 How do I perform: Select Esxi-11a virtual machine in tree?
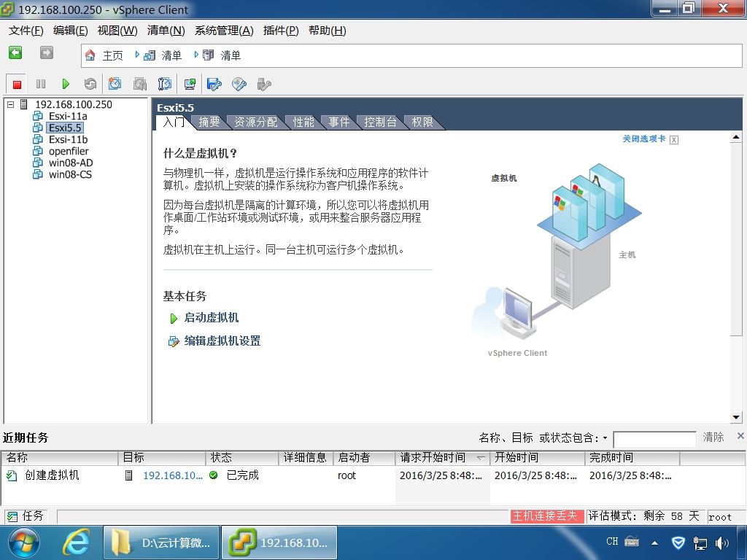tap(68, 116)
